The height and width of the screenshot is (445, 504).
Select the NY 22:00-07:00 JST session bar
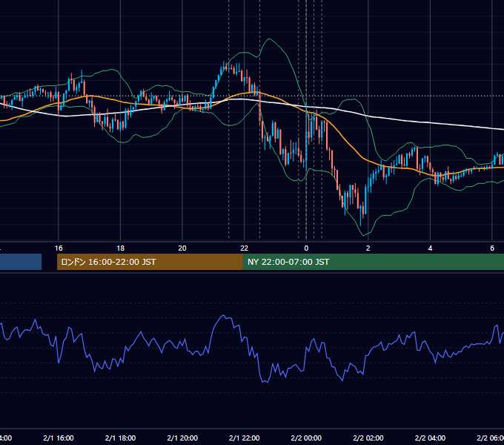(373, 262)
